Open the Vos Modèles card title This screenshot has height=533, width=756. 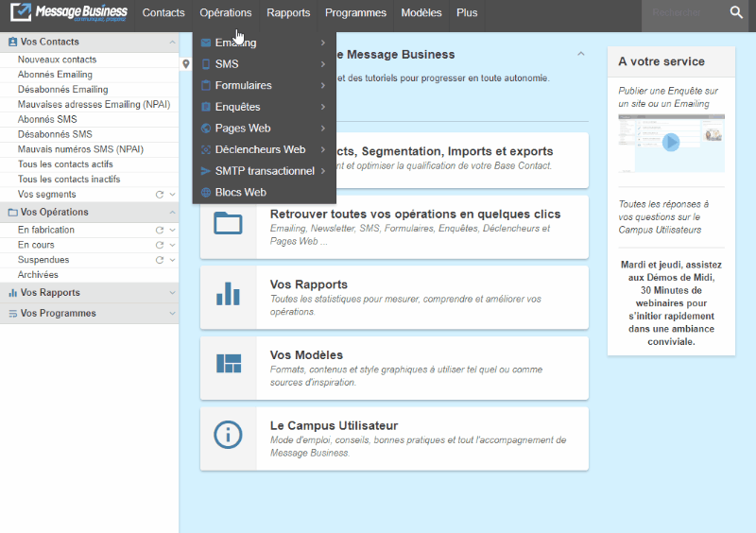[306, 355]
